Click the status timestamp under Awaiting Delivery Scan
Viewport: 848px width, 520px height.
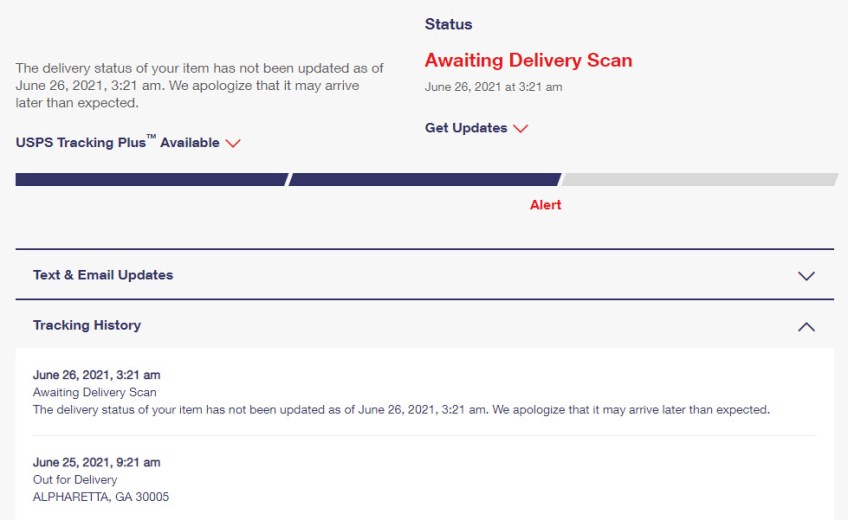[x=493, y=87]
